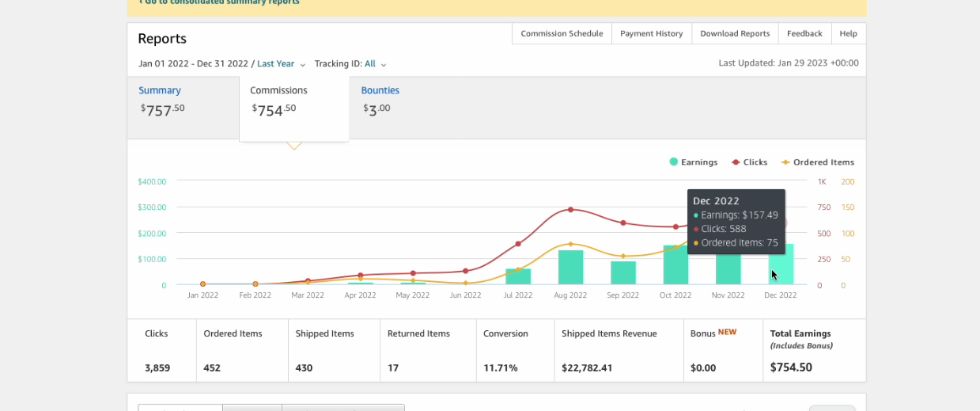Viewport: 980px width, 411px height.
Task: Click the Shipped Items value 430
Action: (x=305, y=368)
